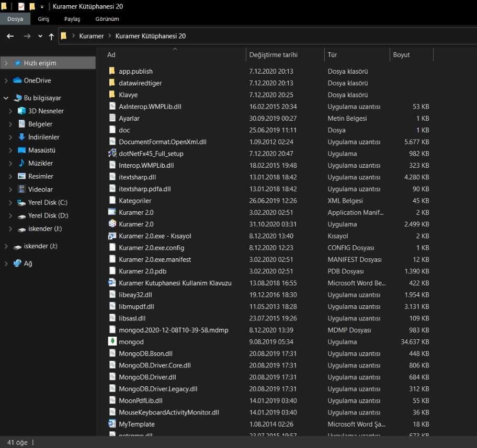Click the AxInterop.WMPLib.dll file icon
Viewport: 477px width, 448px height.
[x=112, y=106]
